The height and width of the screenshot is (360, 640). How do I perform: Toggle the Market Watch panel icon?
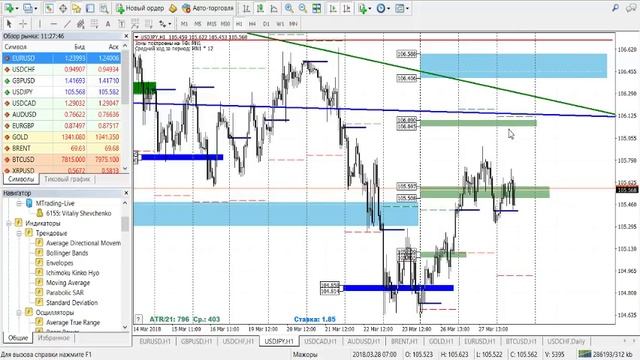(x=49, y=8)
